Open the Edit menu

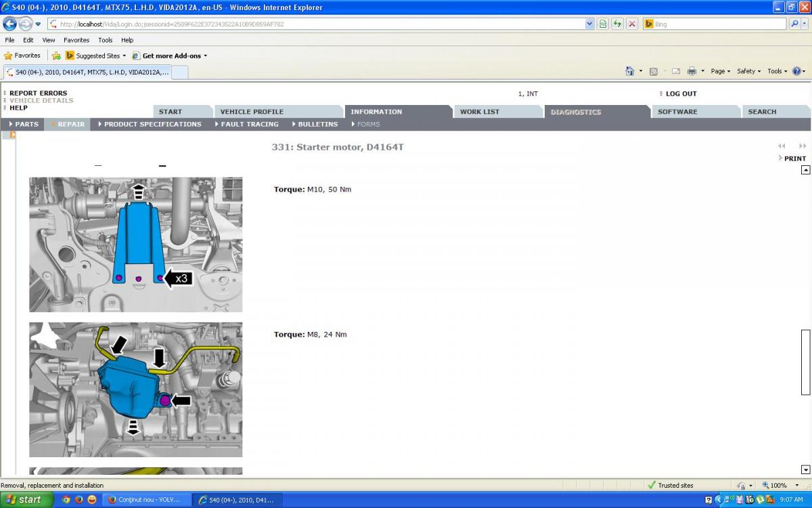pos(28,40)
